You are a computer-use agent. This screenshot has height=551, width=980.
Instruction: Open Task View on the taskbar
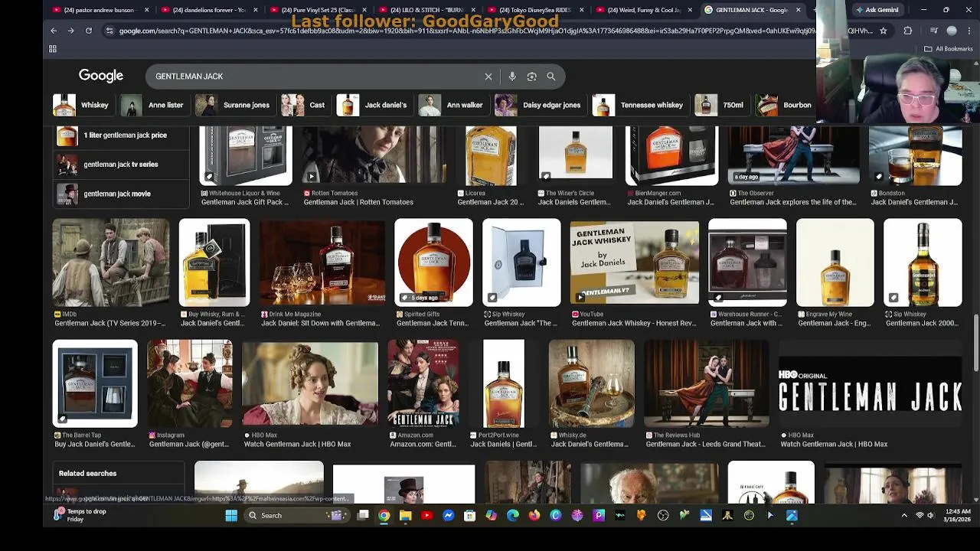(x=363, y=516)
